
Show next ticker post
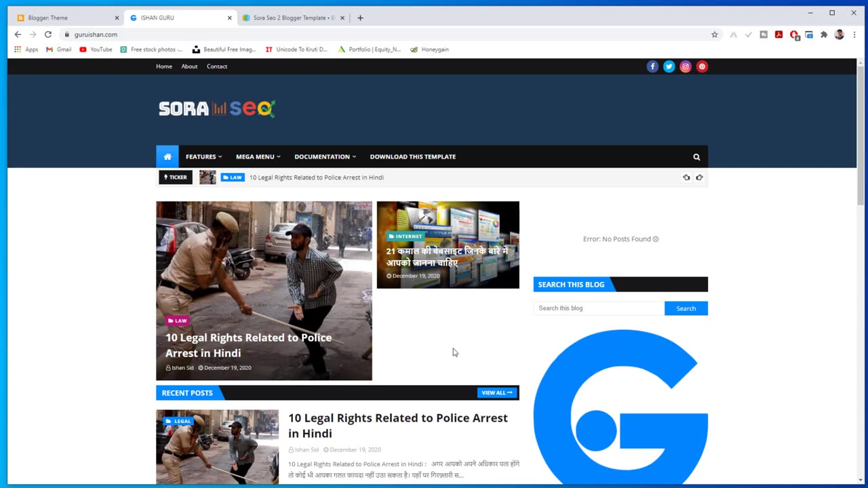point(699,178)
